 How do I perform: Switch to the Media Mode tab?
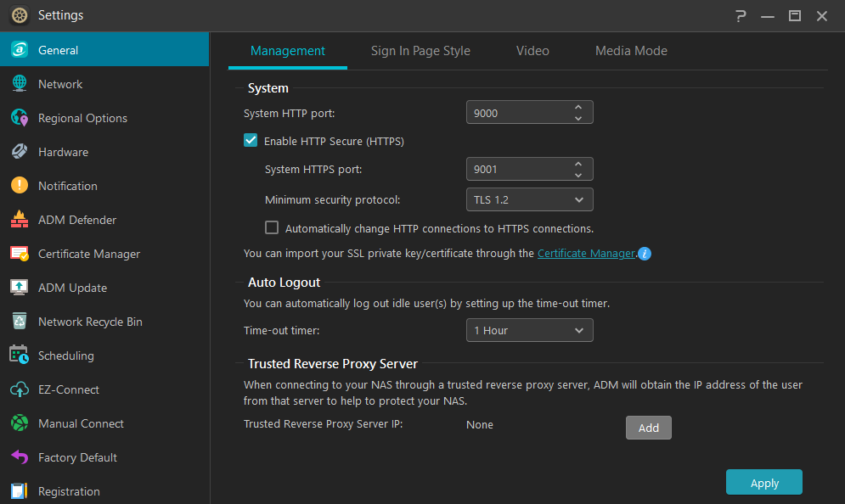[631, 51]
